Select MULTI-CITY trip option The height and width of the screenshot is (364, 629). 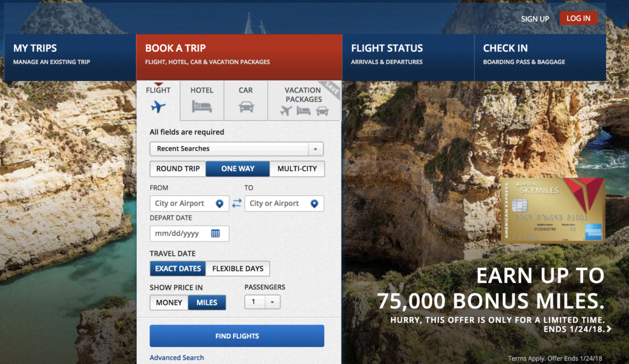click(297, 169)
